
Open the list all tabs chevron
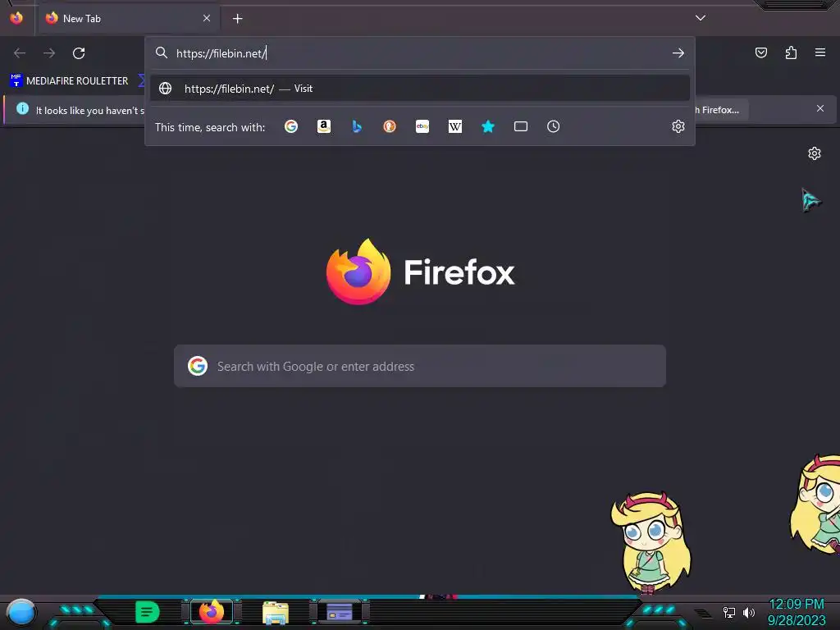click(x=701, y=18)
